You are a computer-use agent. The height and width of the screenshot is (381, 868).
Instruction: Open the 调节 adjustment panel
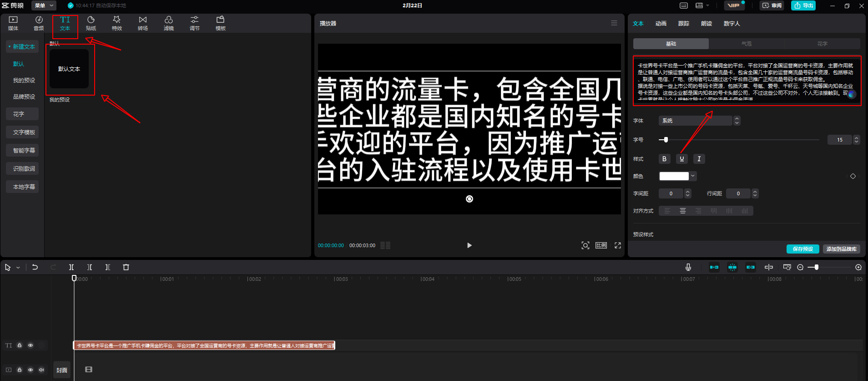195,23
